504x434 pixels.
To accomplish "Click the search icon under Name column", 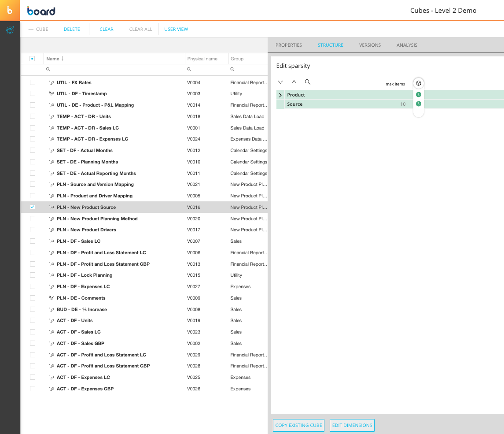I will pyautogui.click(x=48, y=69).
